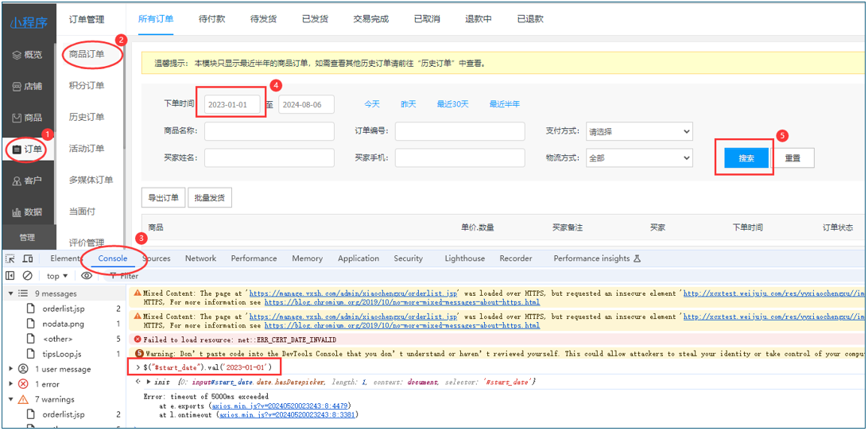Click the 订单编号 order number input
This screenshot has width=868, height=431.
coord(459,132)
